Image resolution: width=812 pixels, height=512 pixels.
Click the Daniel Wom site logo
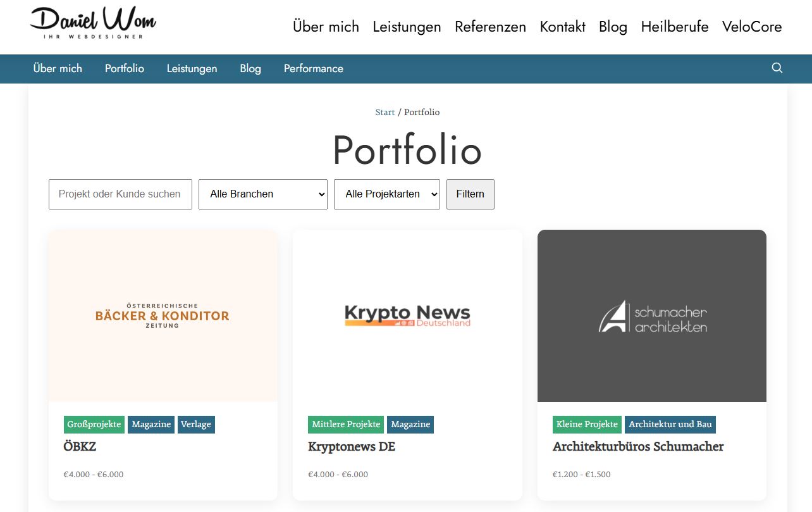93,24
